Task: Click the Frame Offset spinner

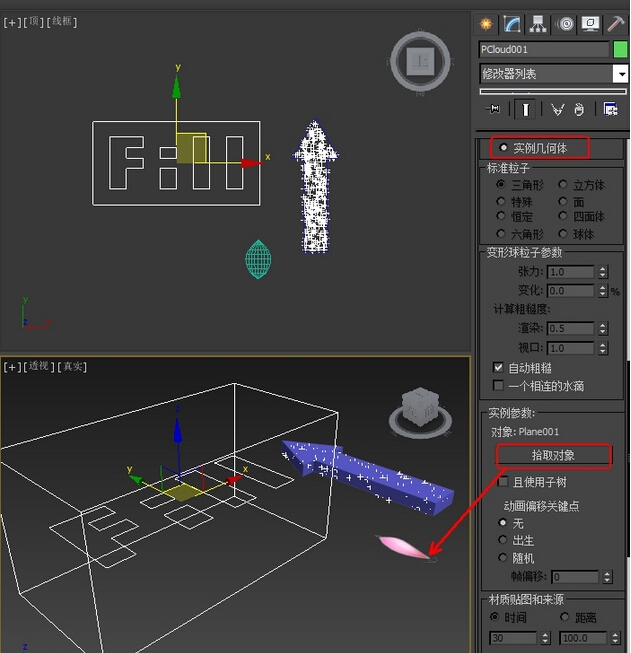Action: click(607, 577)
